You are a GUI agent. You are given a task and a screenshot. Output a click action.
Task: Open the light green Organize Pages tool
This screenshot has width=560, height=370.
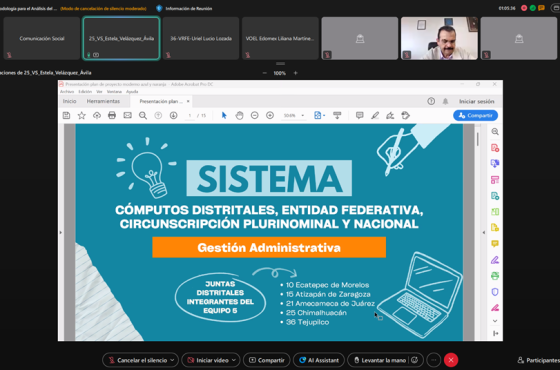[x=495, y=212]
